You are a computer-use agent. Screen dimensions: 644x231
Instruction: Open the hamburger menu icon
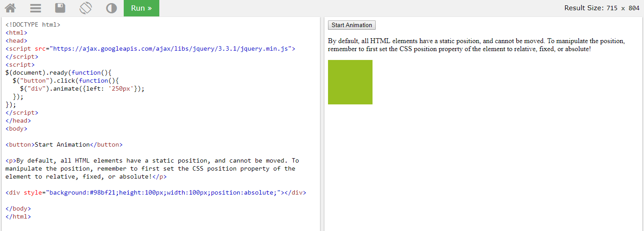coord(36,8)
